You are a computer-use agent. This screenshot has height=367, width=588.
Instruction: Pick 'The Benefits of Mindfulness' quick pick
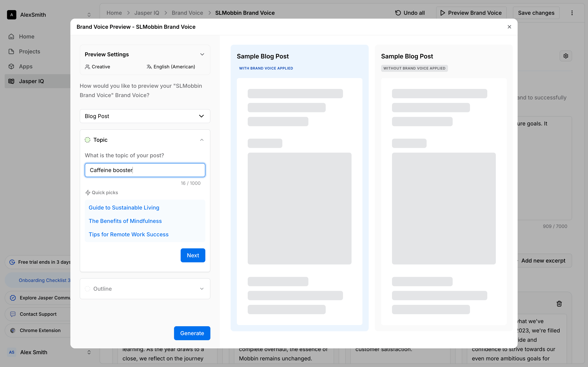click(x=125, y=221)
